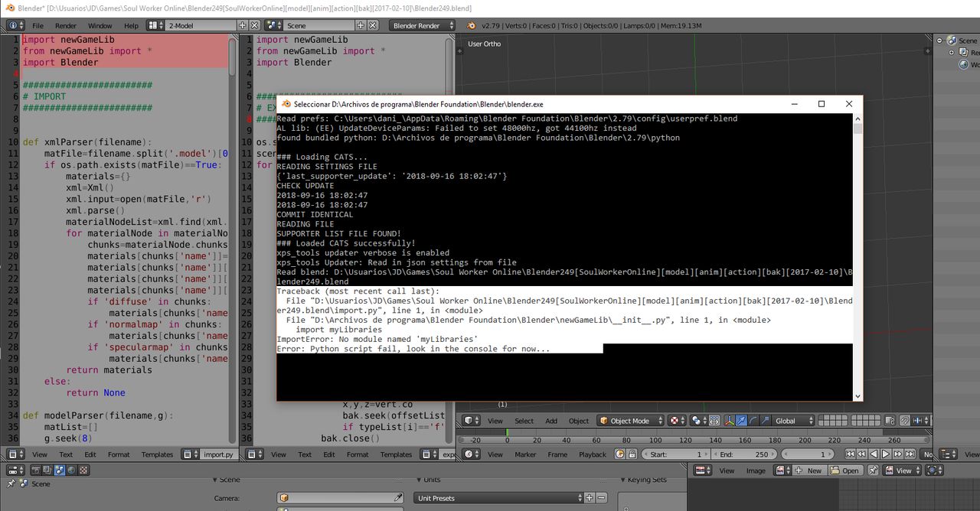The image size is (980, 511).
Task: Open the Properties editor type selector
Action: click(15, 470)
